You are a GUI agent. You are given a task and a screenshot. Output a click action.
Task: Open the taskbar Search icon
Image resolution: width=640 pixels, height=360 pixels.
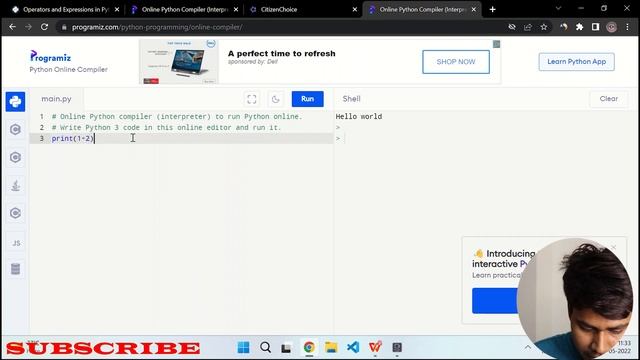(x=265, y=347)
